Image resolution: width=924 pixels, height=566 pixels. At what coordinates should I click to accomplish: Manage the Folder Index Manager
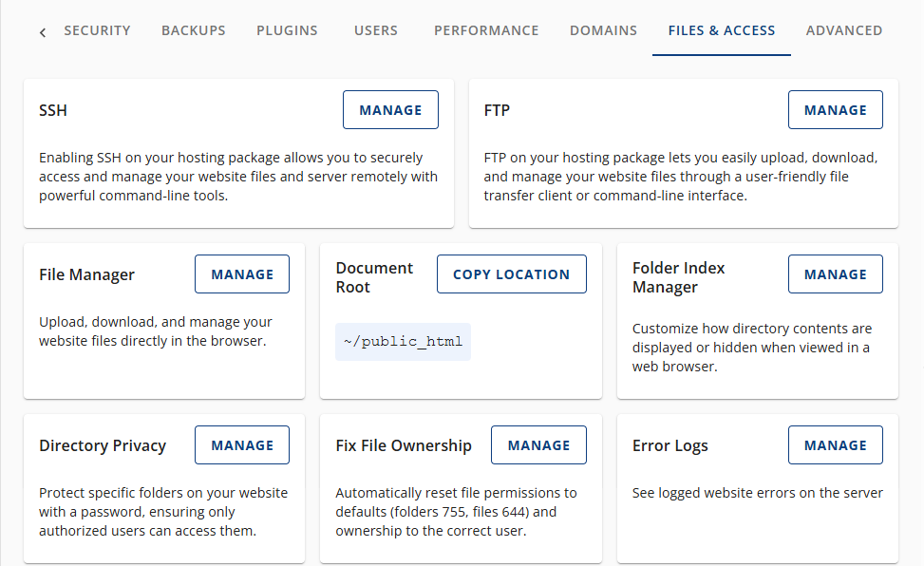point(835,274)
